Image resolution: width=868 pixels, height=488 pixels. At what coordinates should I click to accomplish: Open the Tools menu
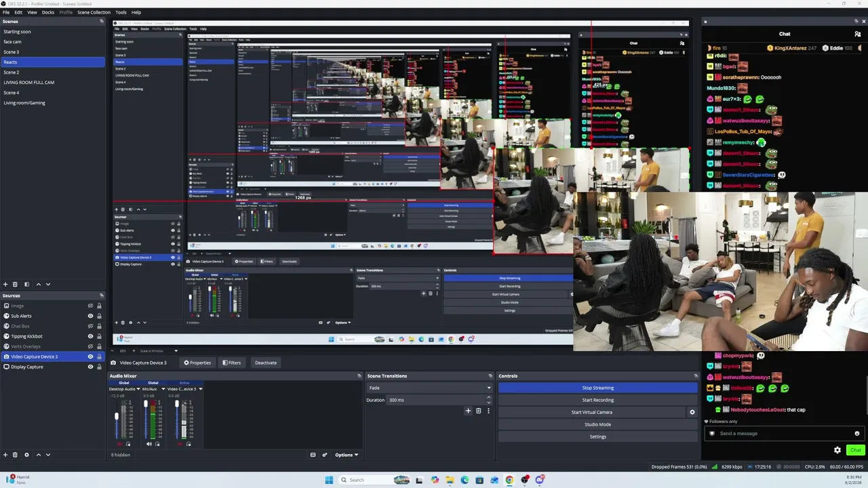121,12
